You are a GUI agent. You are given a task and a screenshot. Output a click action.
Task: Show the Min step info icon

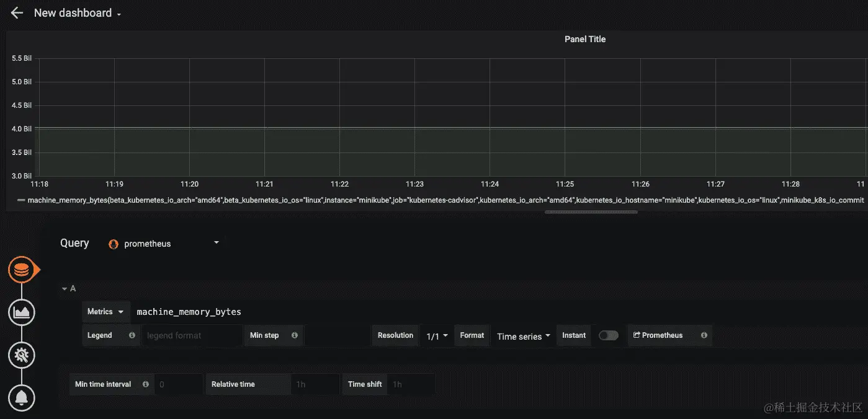(295, 335)
